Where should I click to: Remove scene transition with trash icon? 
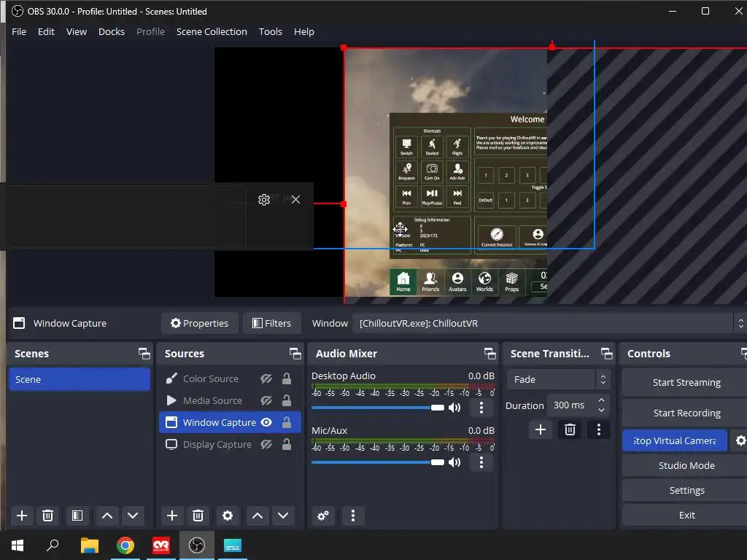tap(570, 430)
